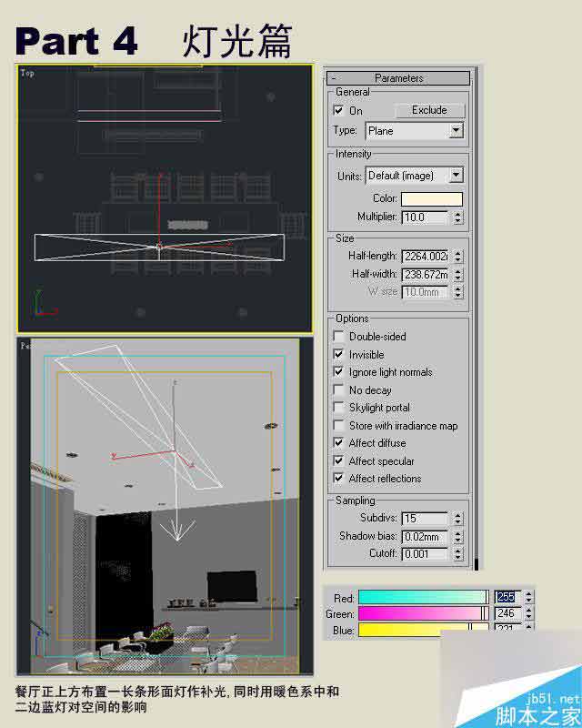Toggle Ignore light normals checkbox

click(x=339, y=372)
